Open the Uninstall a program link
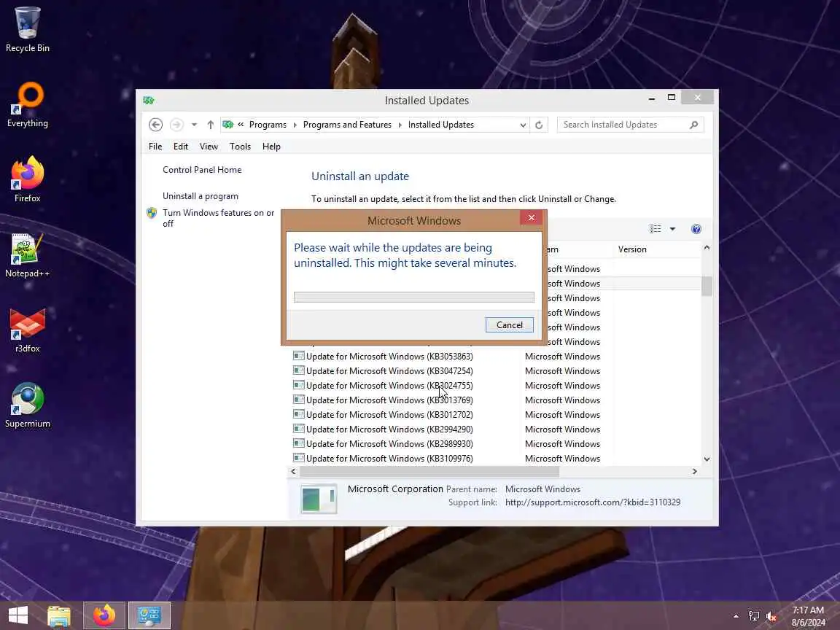840x630 pixels. click(x=201, y=196)
